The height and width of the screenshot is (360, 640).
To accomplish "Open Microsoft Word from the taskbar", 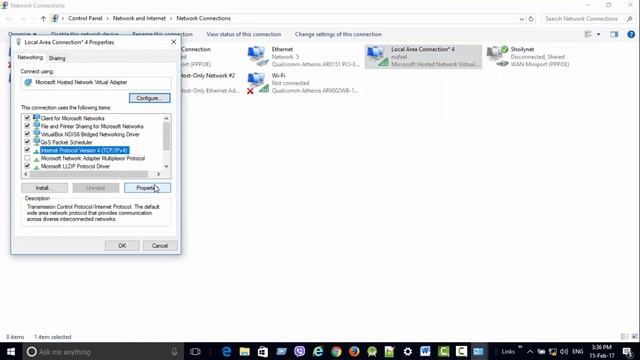I will pyautogui.click(x=425, y=351).
